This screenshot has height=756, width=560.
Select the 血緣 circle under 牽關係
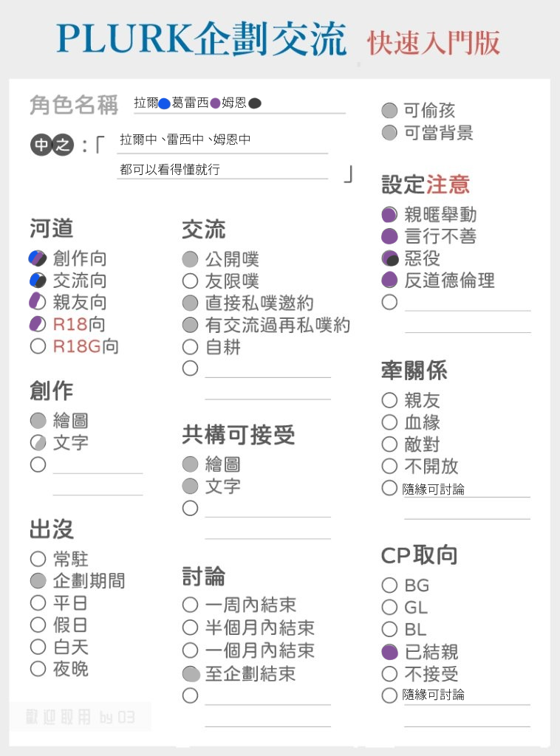(x=389, y=422)
